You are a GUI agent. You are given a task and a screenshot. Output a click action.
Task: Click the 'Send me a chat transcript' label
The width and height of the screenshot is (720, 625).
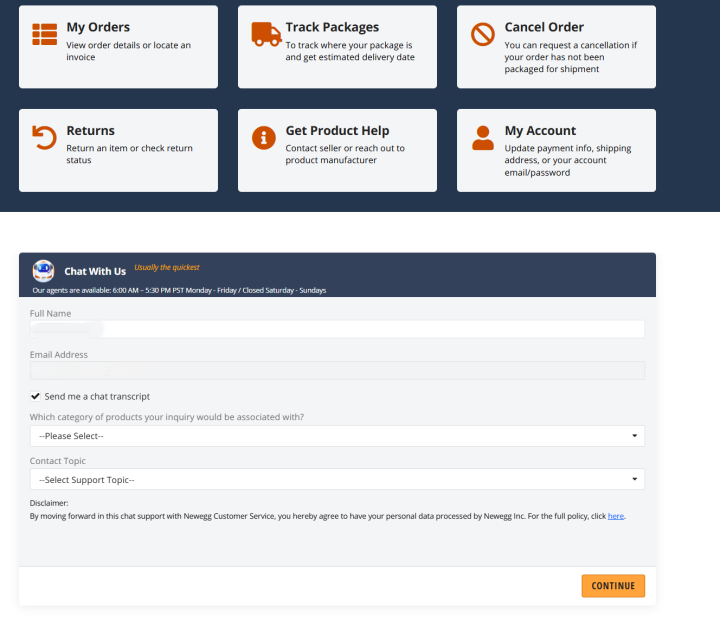pyautogui.click(x=97, y=396)
